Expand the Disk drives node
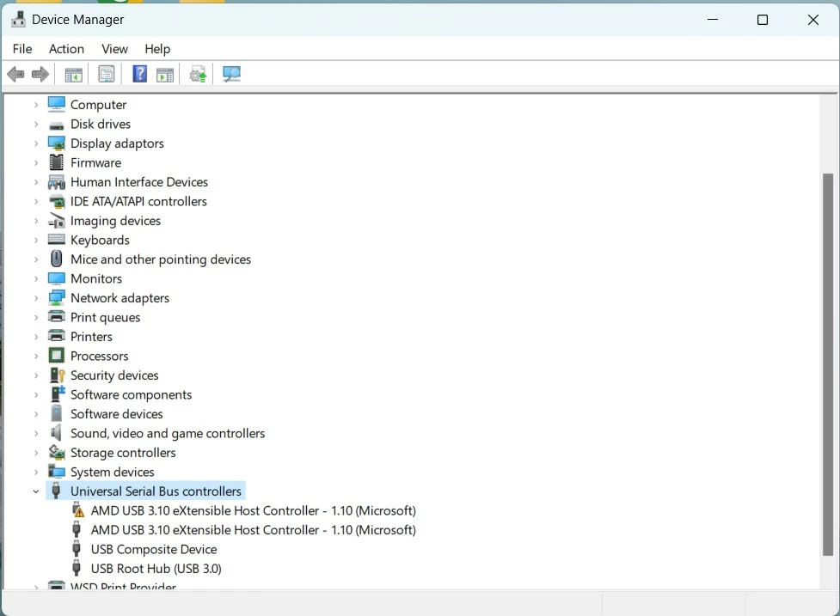840x616 pixels. 36,125
